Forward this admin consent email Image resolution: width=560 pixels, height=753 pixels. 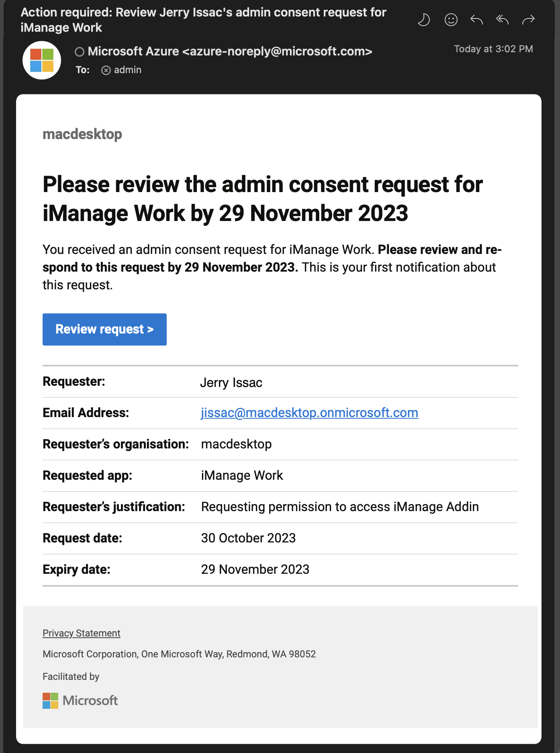pyautogui.click(x=528, y=19)
